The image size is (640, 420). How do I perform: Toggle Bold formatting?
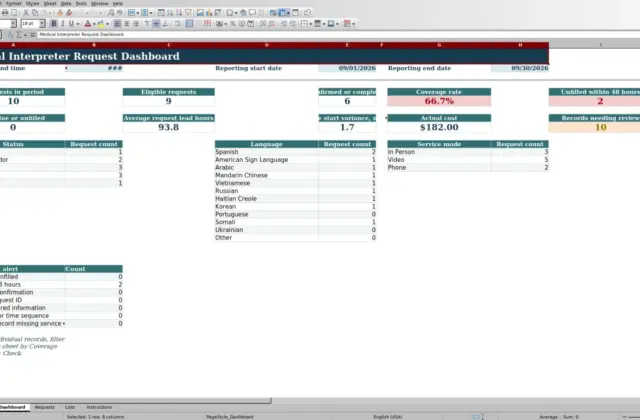pos(54,24)
